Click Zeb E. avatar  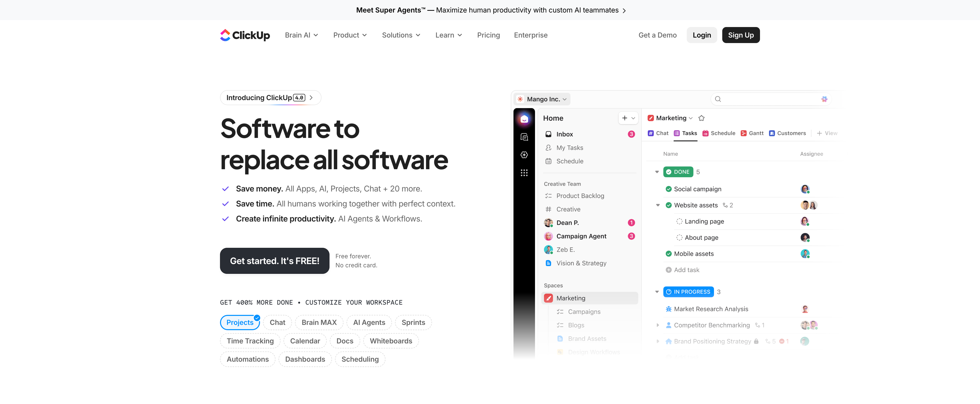point(548,249)
